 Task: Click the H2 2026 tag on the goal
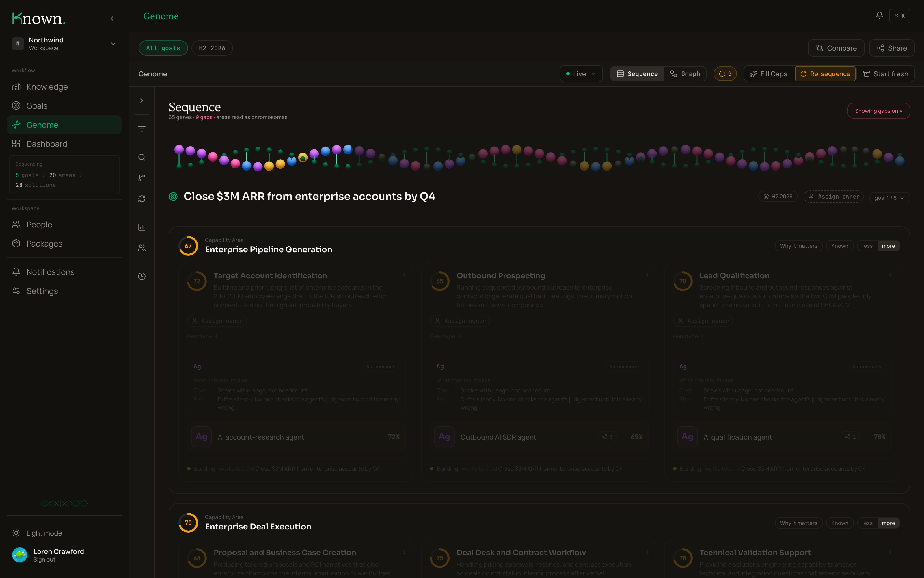(778, 197)
